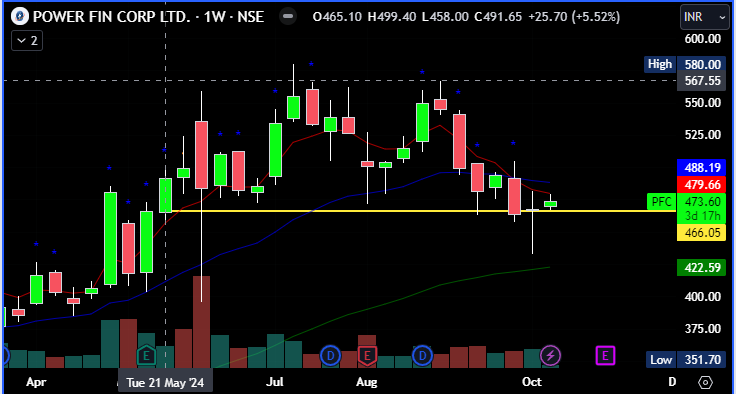Viewport: 736px width, 394px height.
Task: Open the green earnings E marker near May
Action: 146,355
